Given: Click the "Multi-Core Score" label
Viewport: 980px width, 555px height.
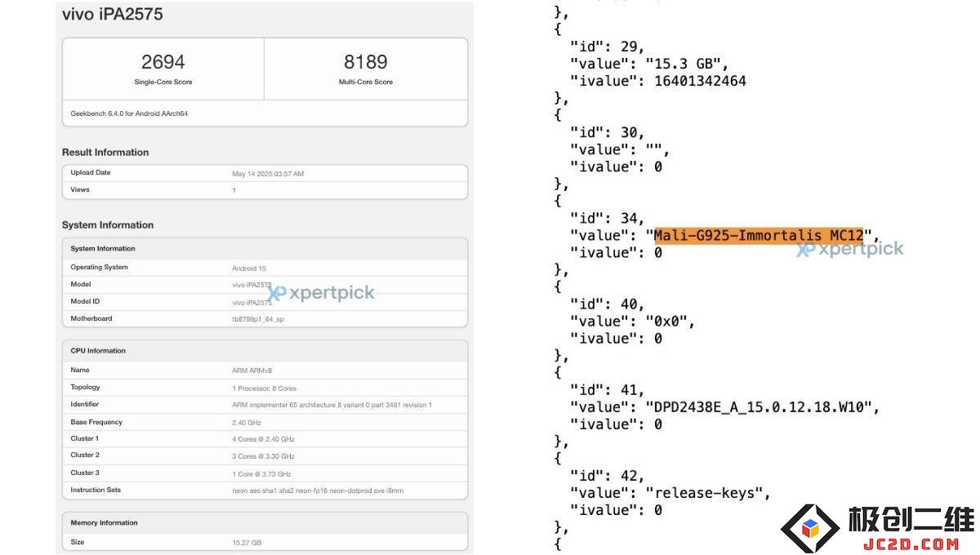Looking at the screenshot, I should (366, 82).
